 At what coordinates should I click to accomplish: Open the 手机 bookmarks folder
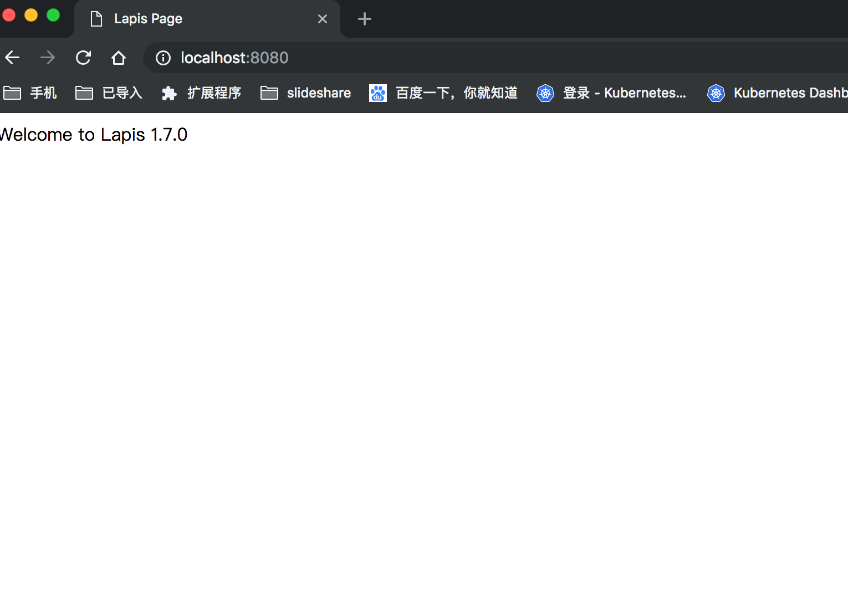tap(30, 93)
